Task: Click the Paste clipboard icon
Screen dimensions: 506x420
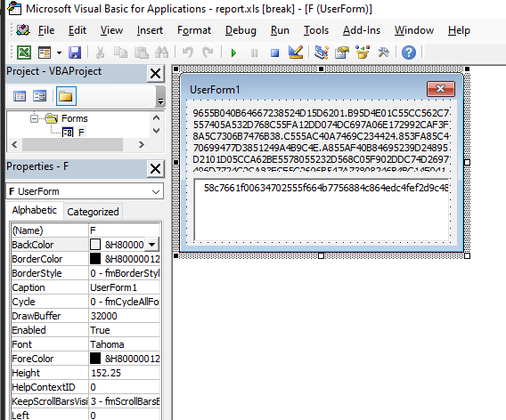Action: coord(141,52)
